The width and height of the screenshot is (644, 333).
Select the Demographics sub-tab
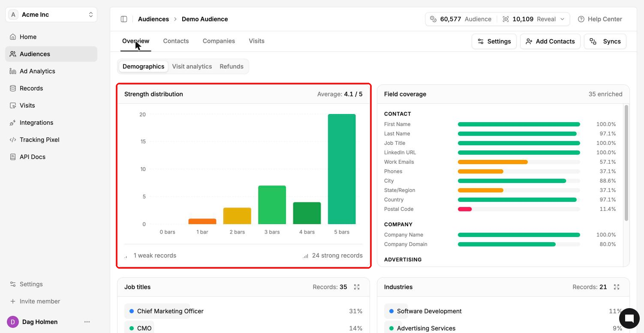(x=143, y=66)
